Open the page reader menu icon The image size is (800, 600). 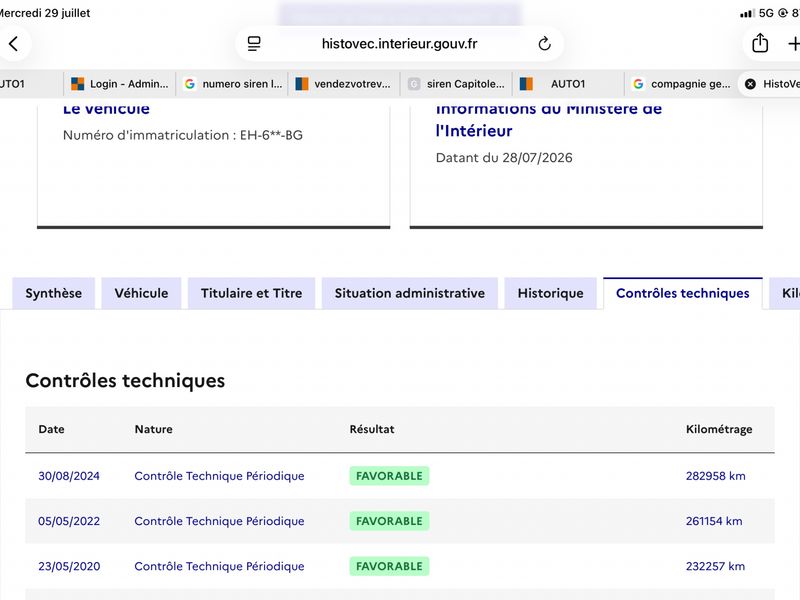coord(254,44)
